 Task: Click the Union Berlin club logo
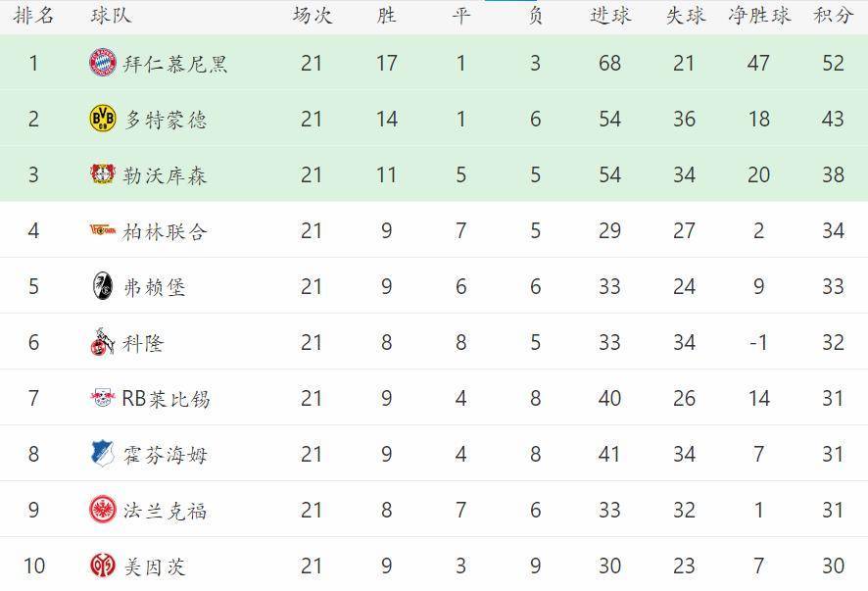(103, 229)
